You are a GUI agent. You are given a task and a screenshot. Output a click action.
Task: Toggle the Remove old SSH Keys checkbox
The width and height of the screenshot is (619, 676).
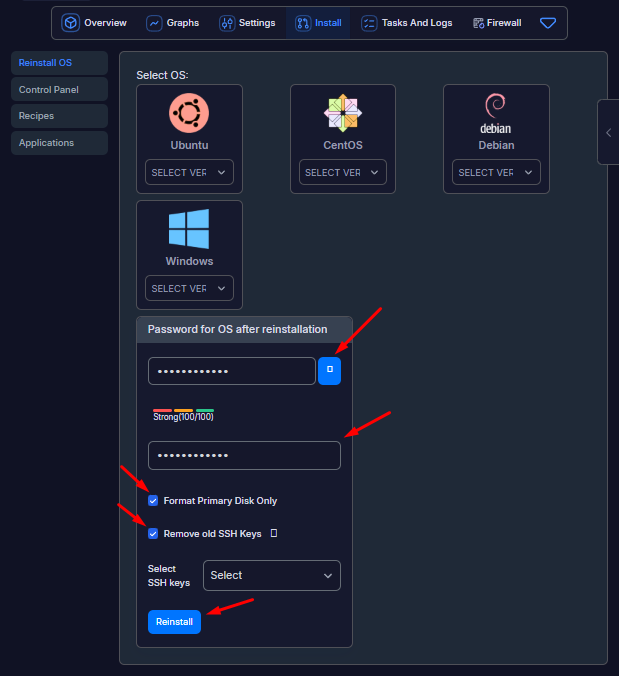(153, 534)
